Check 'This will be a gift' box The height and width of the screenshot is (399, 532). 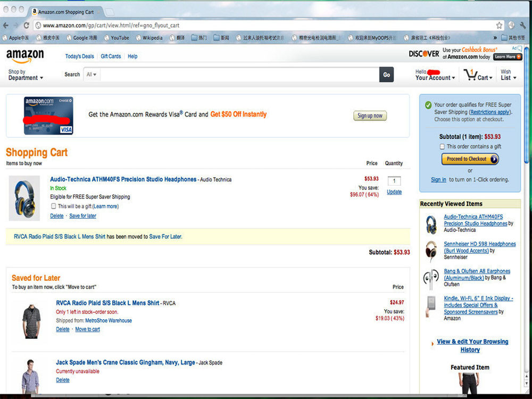tap(53, 206)
